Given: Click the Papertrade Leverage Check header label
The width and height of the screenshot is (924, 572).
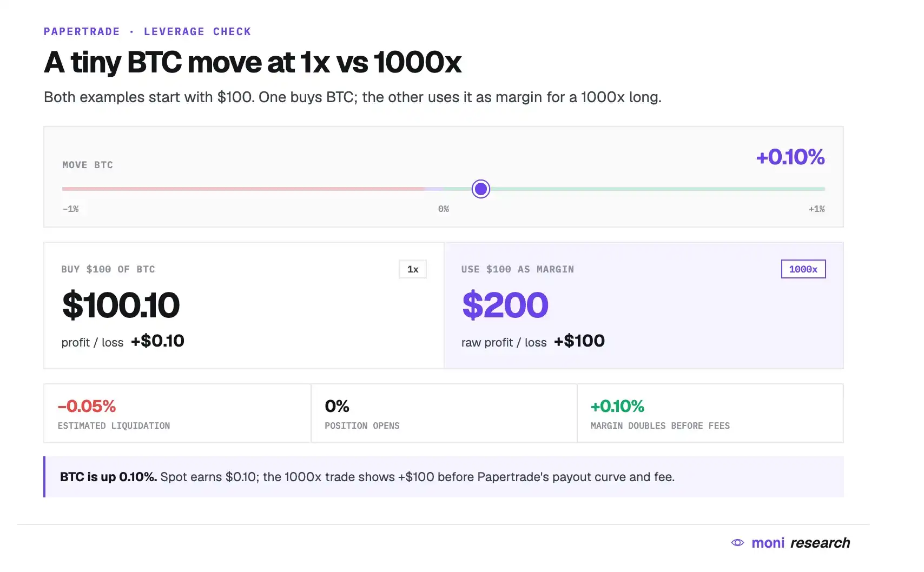Looking at the screenshot, I should coord(147,31).
